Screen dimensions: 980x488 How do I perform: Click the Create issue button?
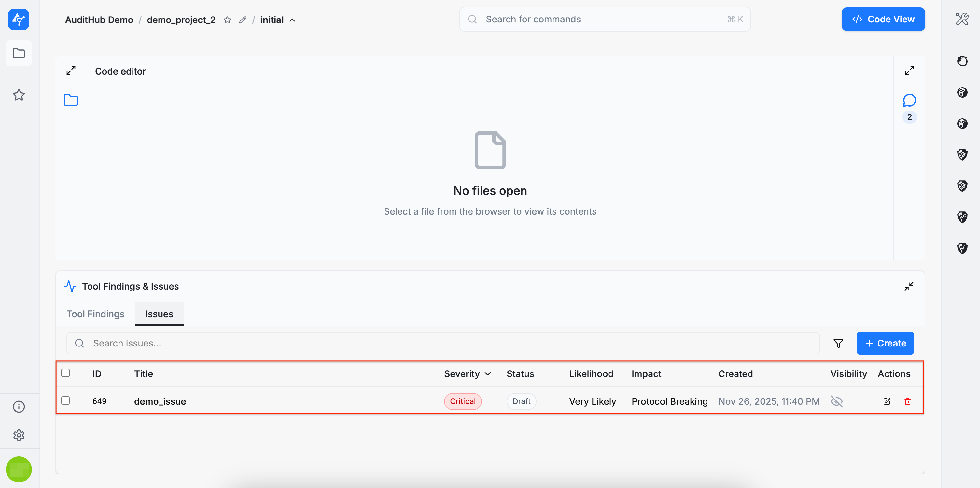pos(885,343)
